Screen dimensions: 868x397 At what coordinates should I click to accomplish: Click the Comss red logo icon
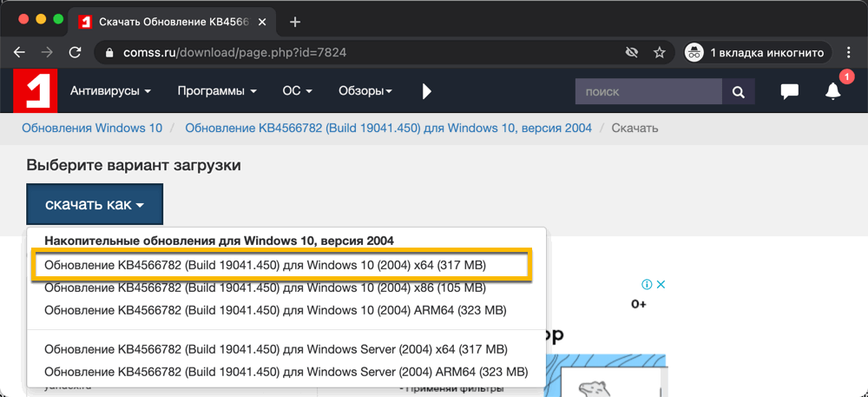[x=35, y=91]
